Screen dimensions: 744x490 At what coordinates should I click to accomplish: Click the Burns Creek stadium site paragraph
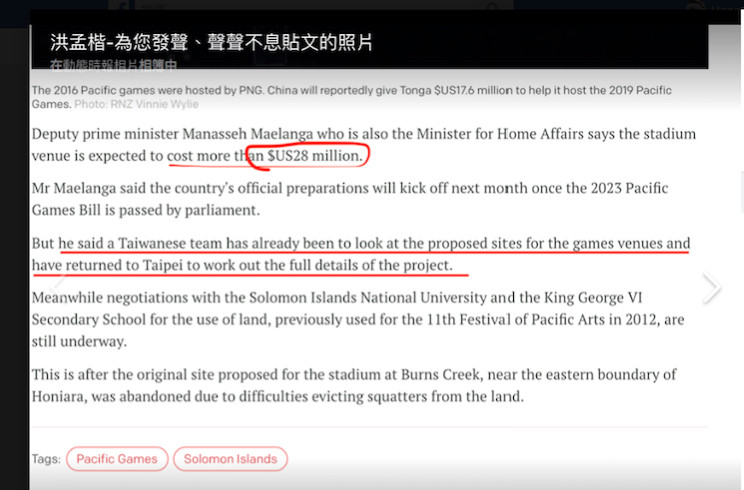pos(350,386)
